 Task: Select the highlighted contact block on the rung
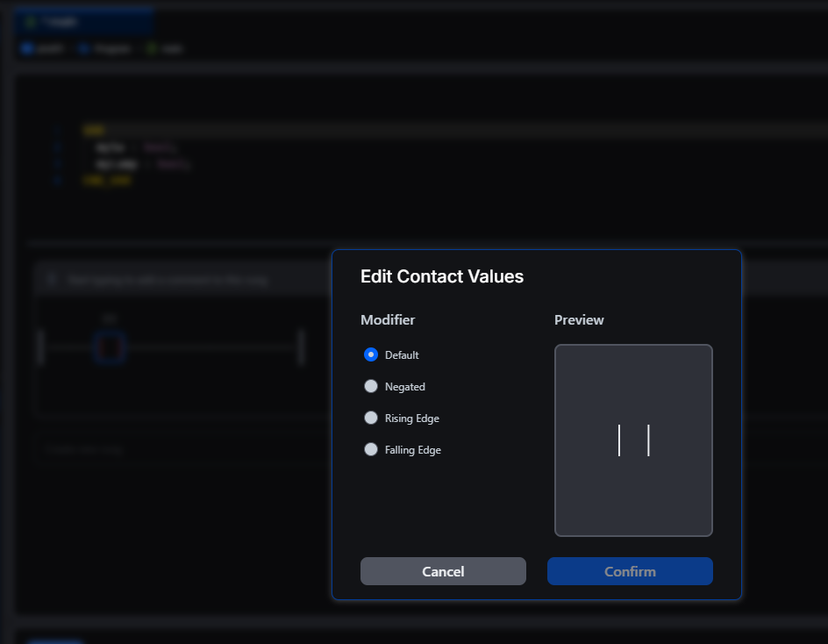[110, 347]
